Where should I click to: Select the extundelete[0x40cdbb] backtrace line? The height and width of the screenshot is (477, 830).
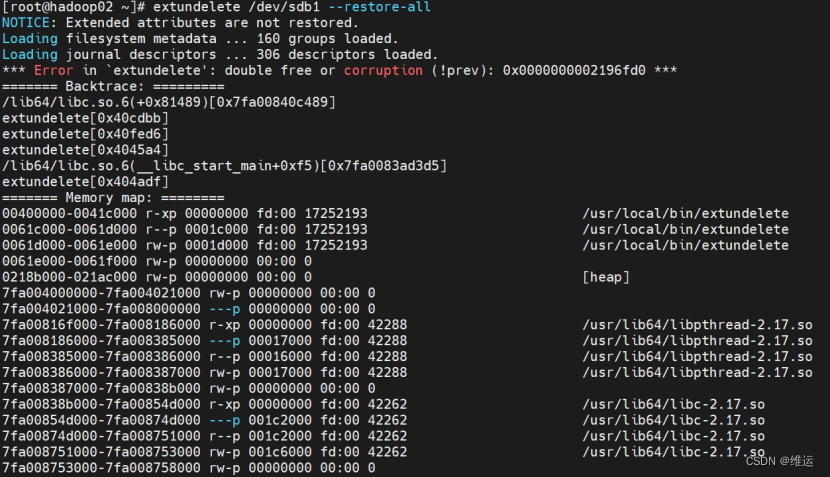(x=85, y=118)
